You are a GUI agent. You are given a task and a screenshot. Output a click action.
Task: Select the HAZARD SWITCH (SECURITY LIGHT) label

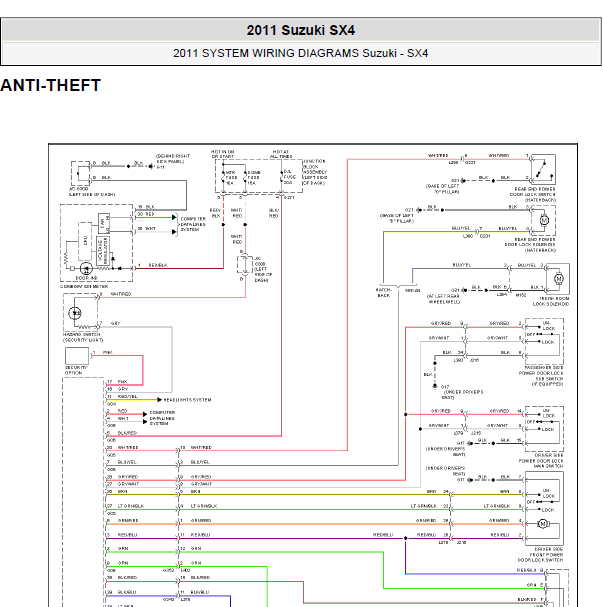(x=83, y=337)
